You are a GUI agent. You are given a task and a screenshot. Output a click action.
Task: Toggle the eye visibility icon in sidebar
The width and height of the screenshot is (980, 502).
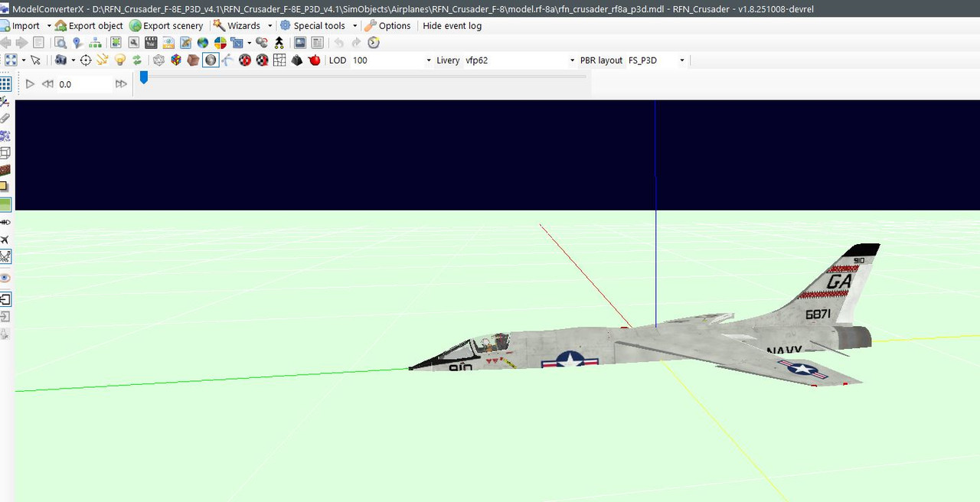coord(5,278)
